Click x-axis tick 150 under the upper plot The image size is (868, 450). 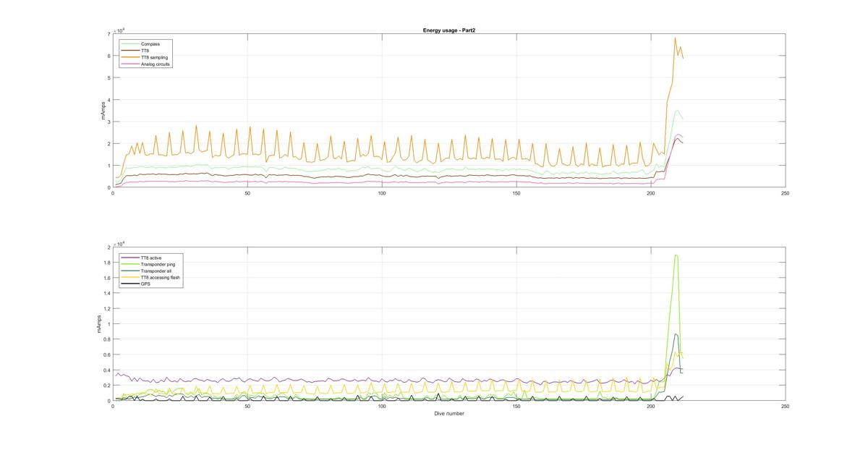coord(516,193)
